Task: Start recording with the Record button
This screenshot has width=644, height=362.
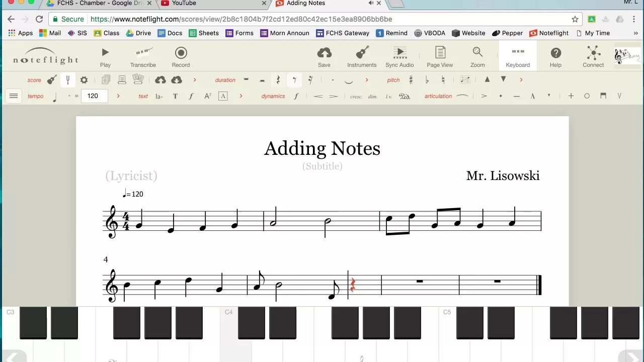Action: (x=181, y=57)
